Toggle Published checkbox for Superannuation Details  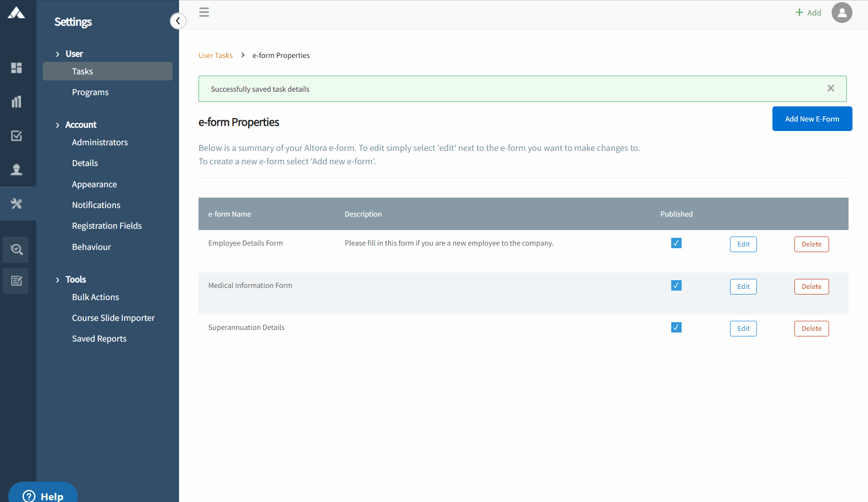pyautogui.click(x=676, y=327)
